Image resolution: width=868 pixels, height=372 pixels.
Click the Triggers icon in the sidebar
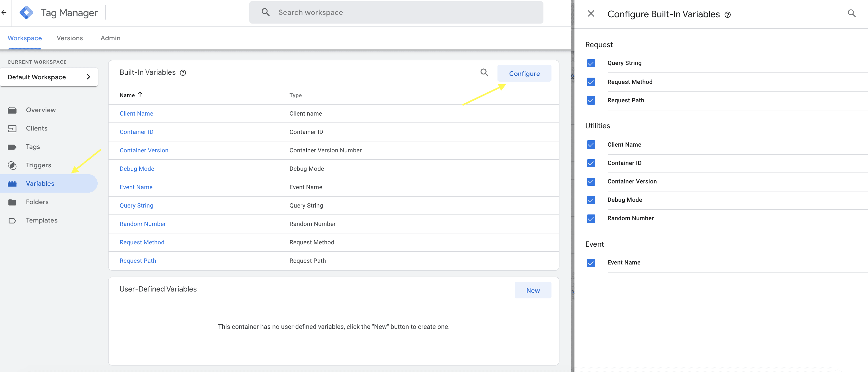click(x=12, y=165)
